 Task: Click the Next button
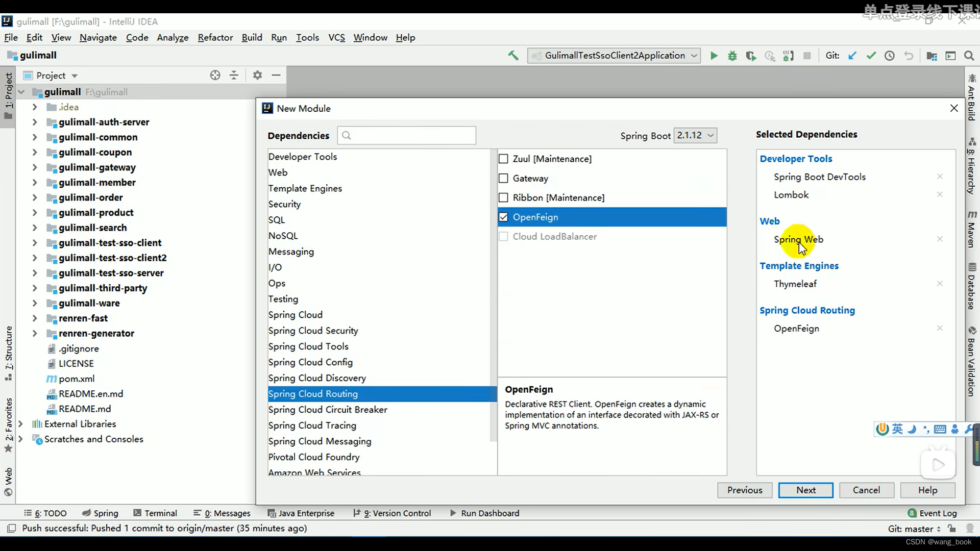(x=805, y=490)
